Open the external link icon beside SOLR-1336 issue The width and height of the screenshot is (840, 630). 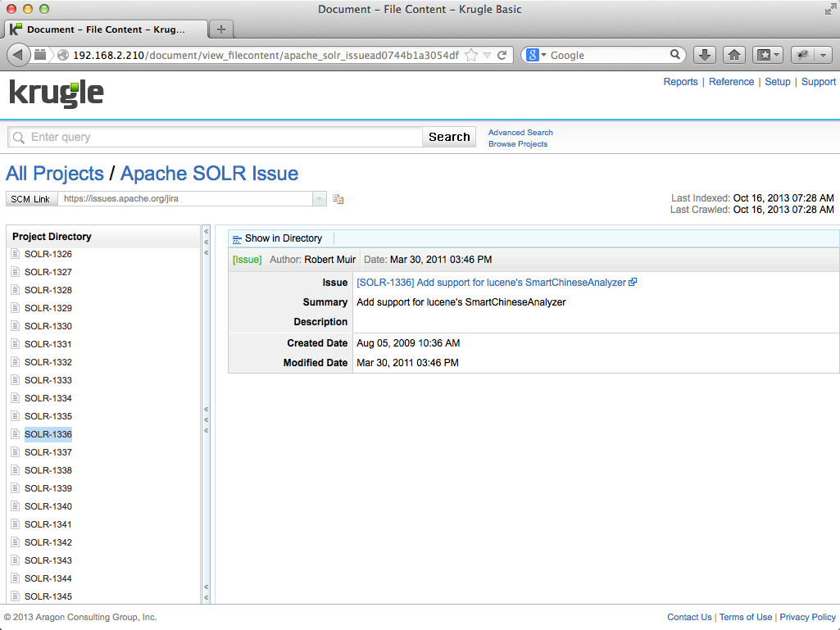point(633,283)
